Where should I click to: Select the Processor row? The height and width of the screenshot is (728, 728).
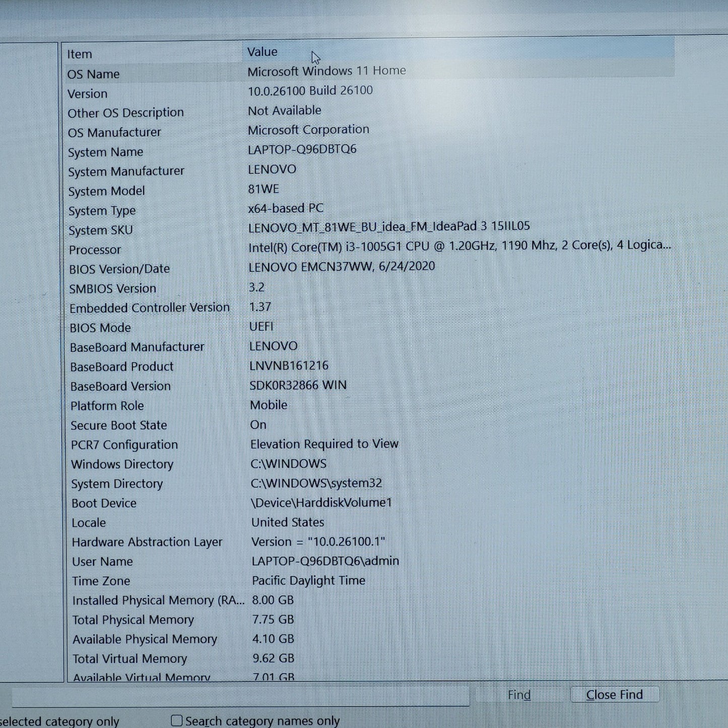point(369,248)
